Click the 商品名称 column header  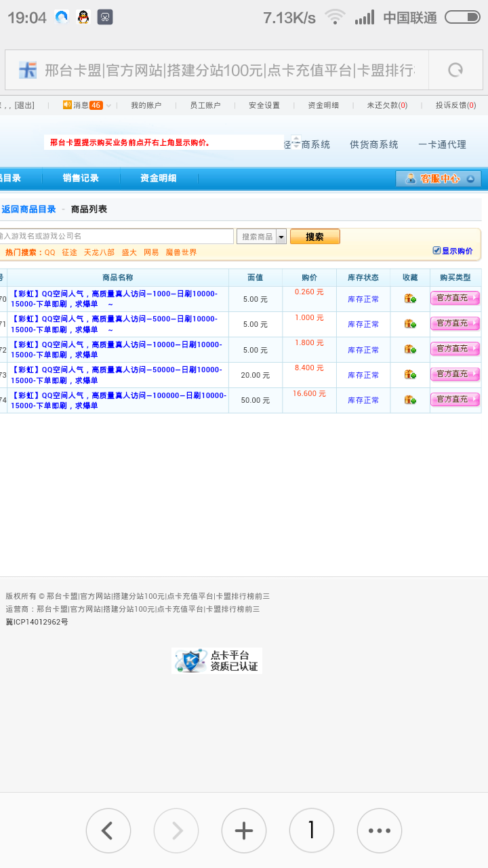pos(118,277)
